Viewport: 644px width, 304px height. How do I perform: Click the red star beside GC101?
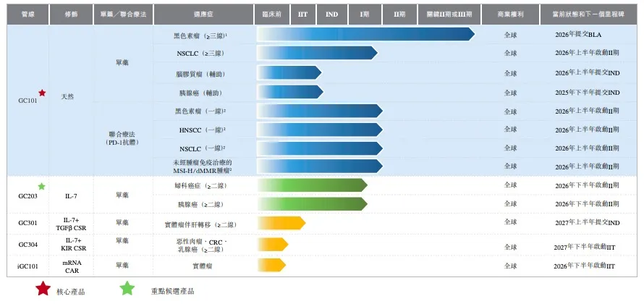click(42, 93)
